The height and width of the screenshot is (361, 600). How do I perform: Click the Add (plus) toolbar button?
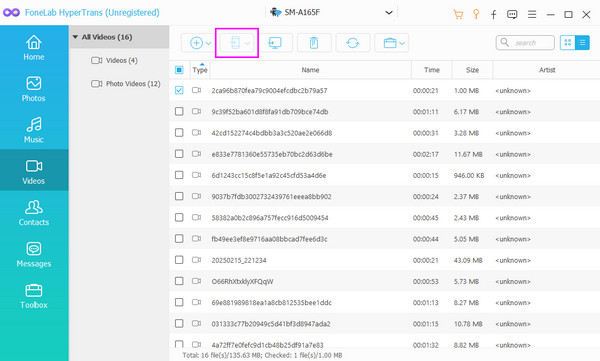[196, 42]
